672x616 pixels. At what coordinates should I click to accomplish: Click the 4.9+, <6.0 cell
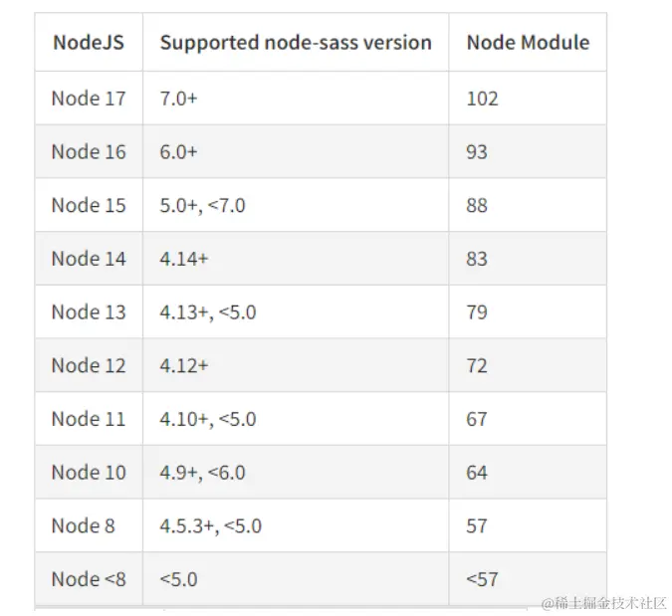point(202,473)
